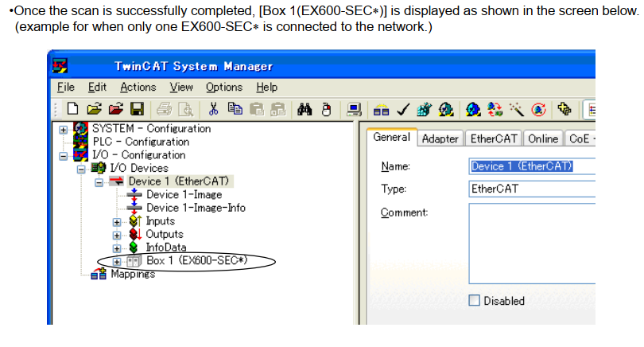The height and width of the screenshot is (347, 644).
Task: Switch to the Online tab
Action: [x=543, y=139]
